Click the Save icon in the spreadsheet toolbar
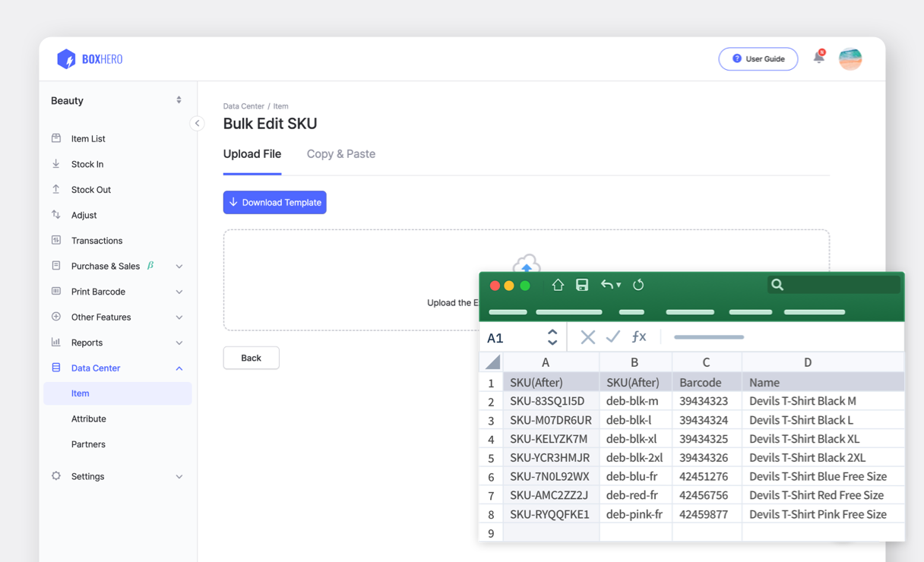The height and width of the screenshot is (562, 924). pyautogui.click(x=582, y=285)
